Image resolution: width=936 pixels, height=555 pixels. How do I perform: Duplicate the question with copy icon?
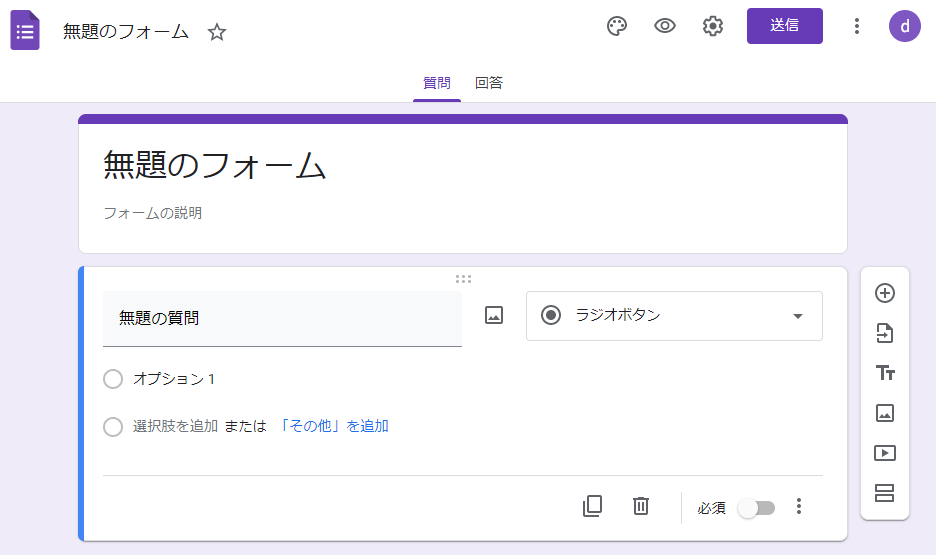[x=592, y=506]
